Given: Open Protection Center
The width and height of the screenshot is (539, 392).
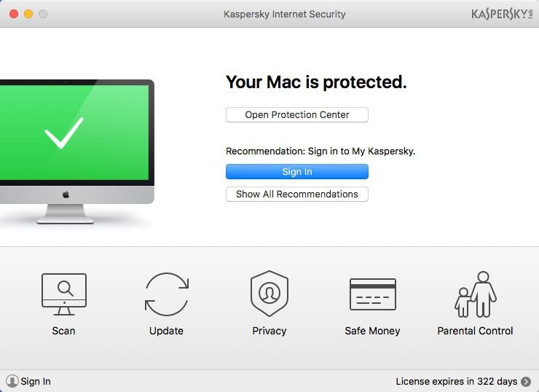Looking at the screenshot, I should (x=296, y=115).
